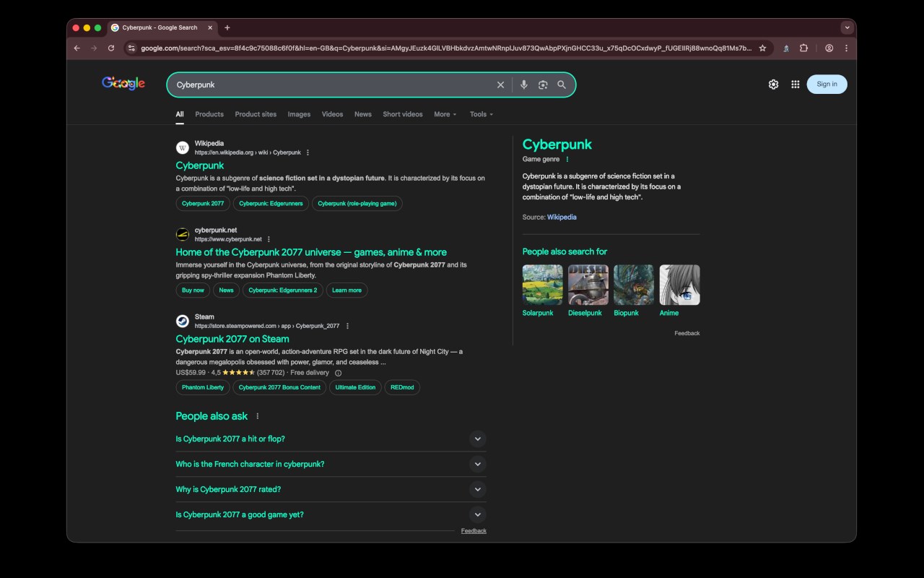Open the Chrome profile icon
This screenshot has height=578, width=924.
829,48
